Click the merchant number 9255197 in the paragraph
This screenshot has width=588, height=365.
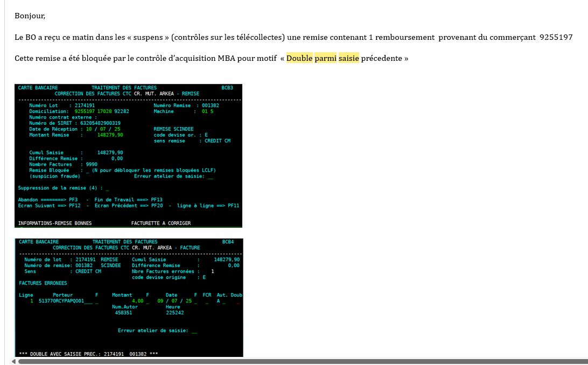pyautogui.click(x=556, y=37)
